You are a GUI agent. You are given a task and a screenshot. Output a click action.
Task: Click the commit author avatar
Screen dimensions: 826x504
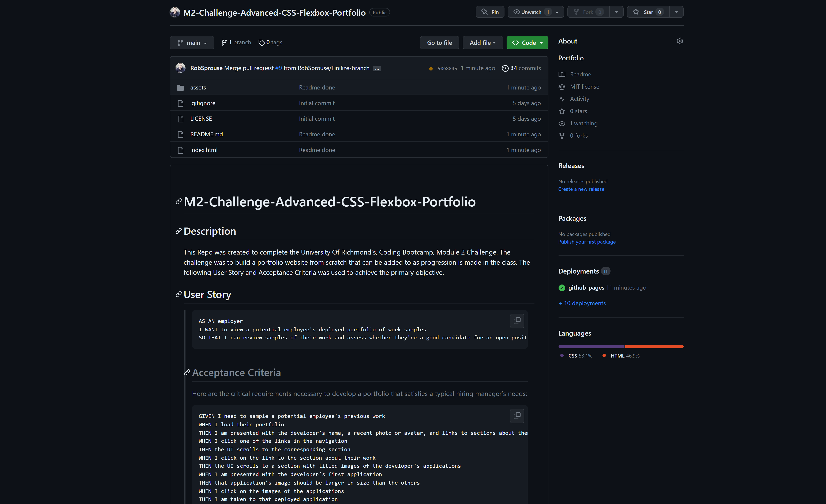[180, 68]
